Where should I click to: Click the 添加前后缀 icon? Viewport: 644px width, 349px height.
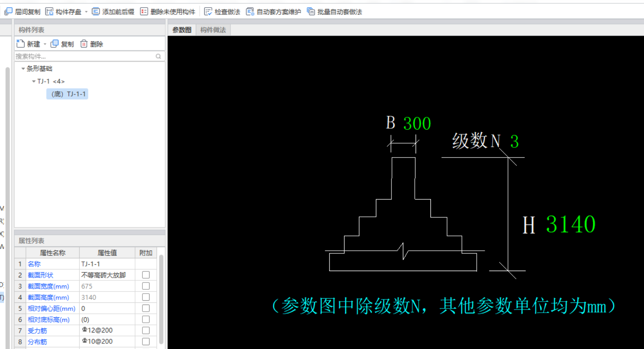coord(96,11)
